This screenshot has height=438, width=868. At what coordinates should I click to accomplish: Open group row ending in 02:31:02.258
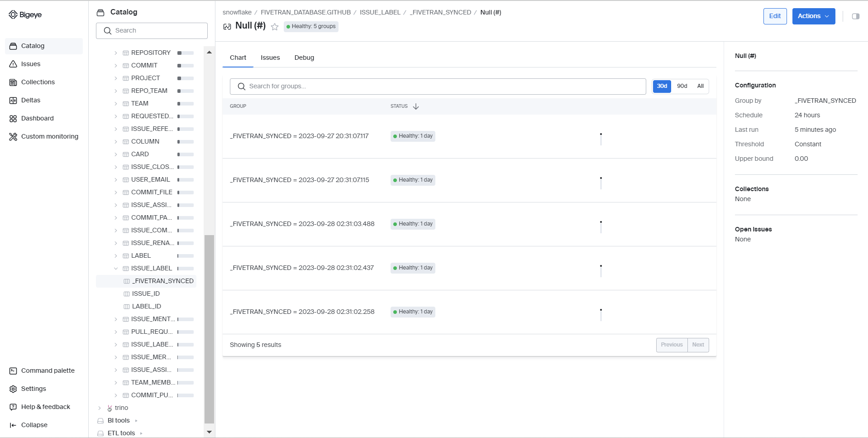point(469,312)
